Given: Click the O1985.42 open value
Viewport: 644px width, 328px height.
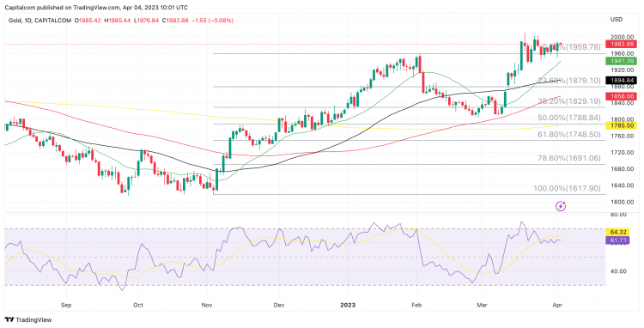Looking at the screenshot, I should coord(88,20).
